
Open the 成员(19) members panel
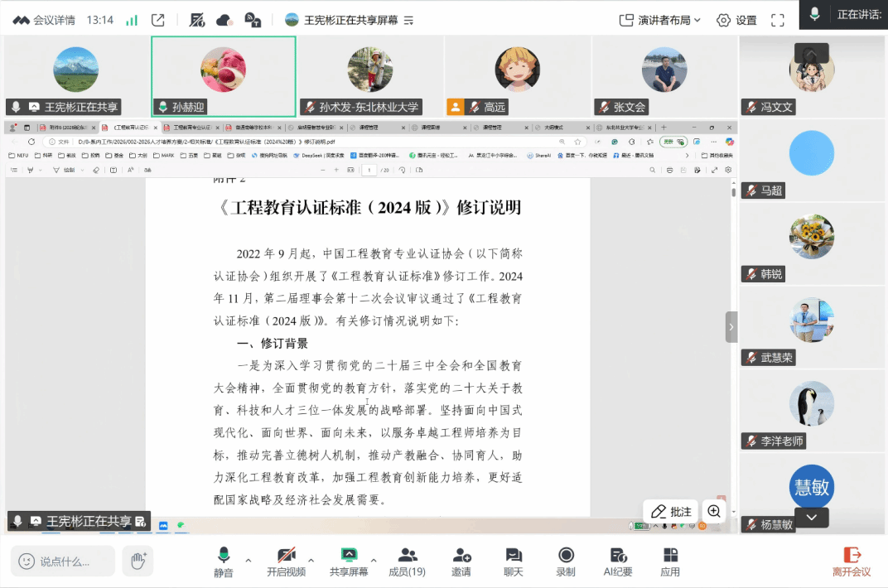click(407, 561)
